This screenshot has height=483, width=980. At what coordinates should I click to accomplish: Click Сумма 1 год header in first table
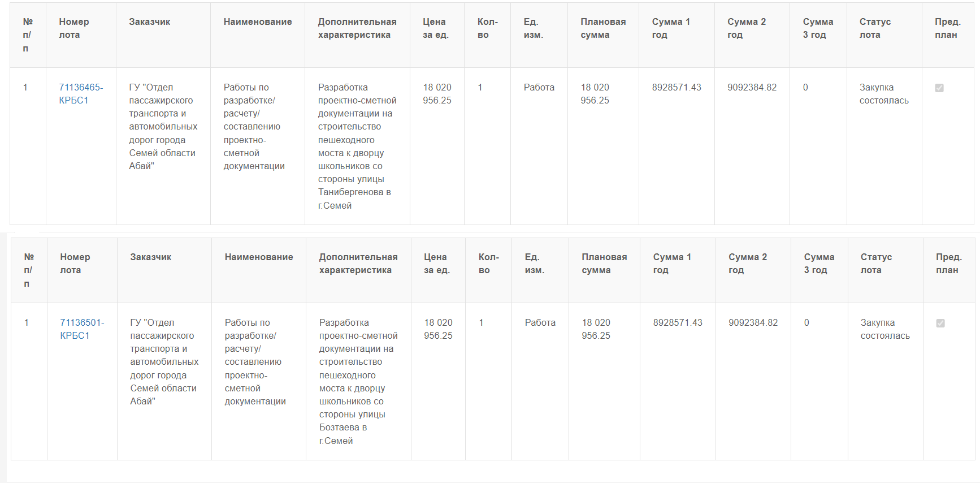click(x=671, y=28)
